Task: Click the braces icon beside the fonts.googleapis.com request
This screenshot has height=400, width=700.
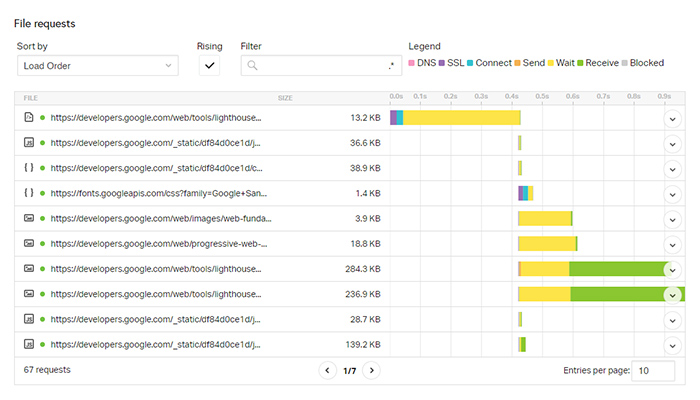Action: 29,193
